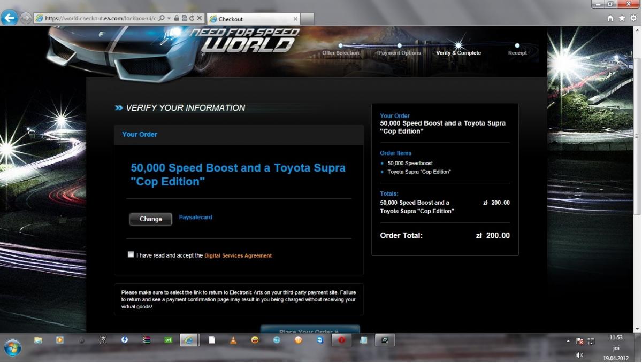The image size is (642, 364).
Task: Open the blue lightning bolt taskbar icon
Action: coord(125,340)
